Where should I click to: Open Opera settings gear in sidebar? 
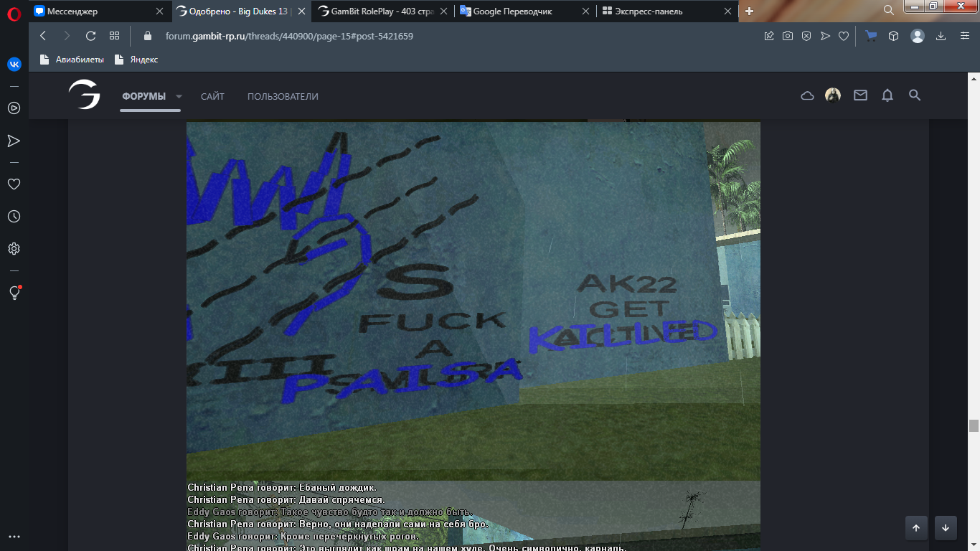[x=14, y=249]
